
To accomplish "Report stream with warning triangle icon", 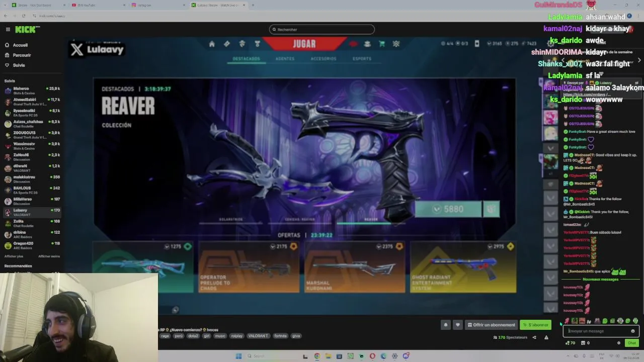I will click(x=546, y=337).
